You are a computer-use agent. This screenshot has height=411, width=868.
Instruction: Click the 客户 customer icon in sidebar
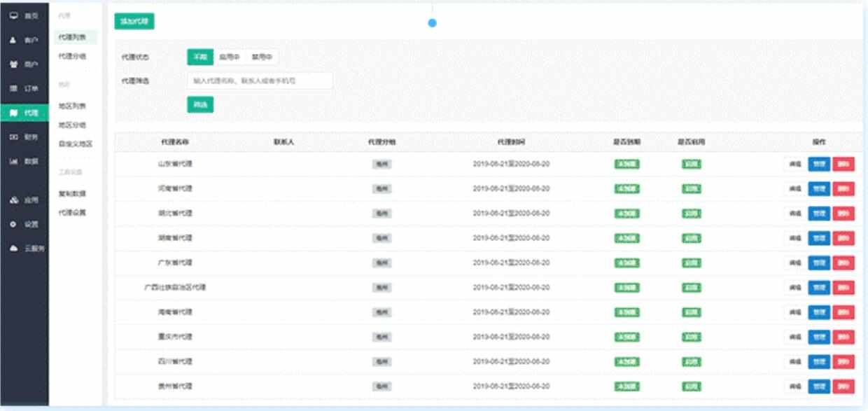(13, 40)
